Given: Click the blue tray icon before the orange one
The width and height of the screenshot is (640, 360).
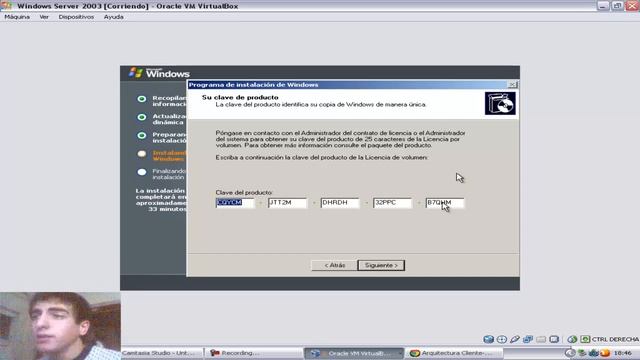Looking at the screenshot, I should 594,353.
